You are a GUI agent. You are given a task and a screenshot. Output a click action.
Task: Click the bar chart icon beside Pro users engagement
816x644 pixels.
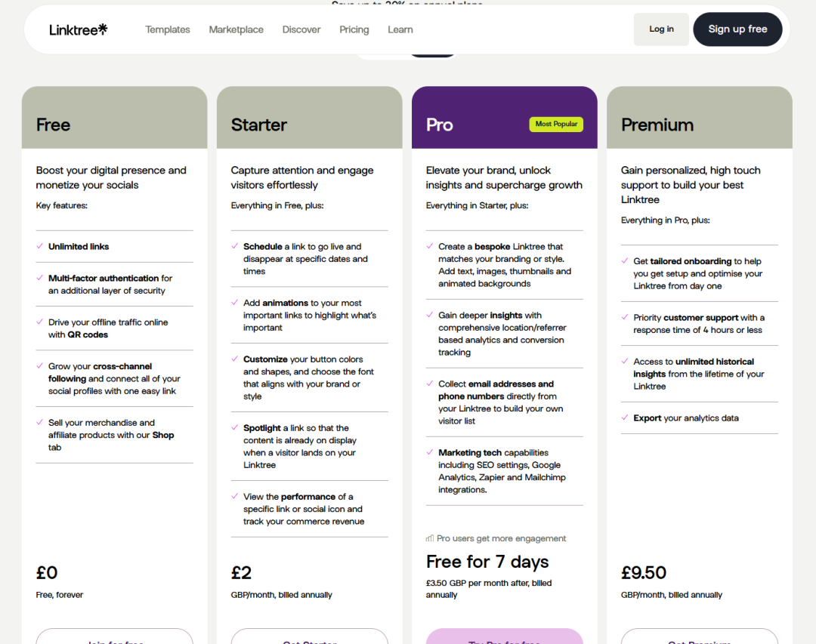(429, 538)
